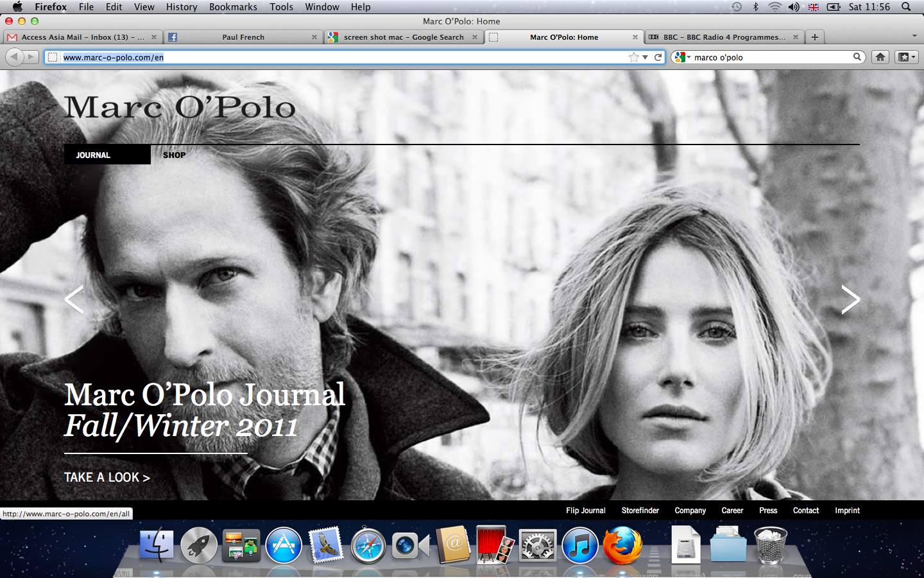This screenshot has height=578, width=924.
Task: Open the Career footer link
Action: tap(732, 511)
